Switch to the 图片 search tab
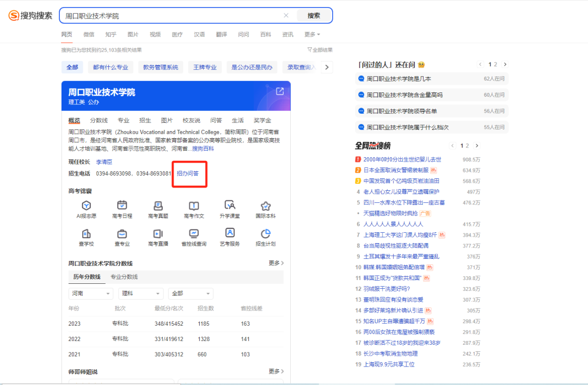The width and height of the screenshot is (588, 385). pyautogui.click(x=133, y=34)
